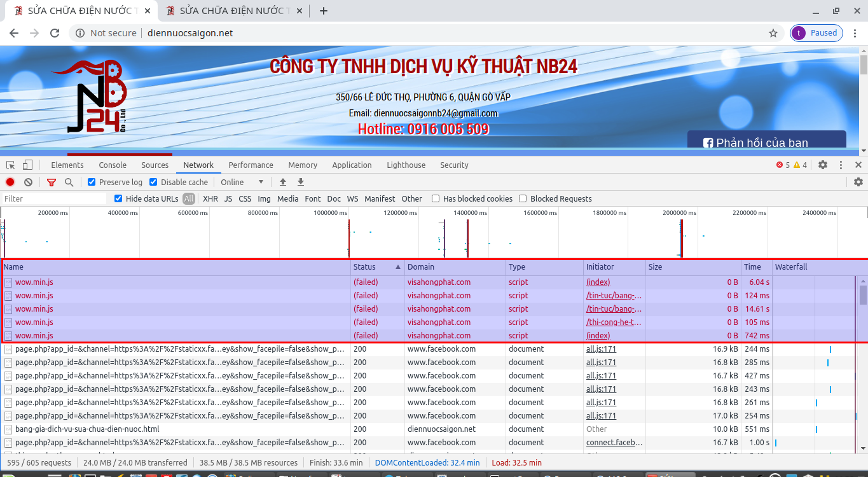Toggle the Preserve log checkbox
This screenshot has height=477, width=868.
[x=92, y=182]
